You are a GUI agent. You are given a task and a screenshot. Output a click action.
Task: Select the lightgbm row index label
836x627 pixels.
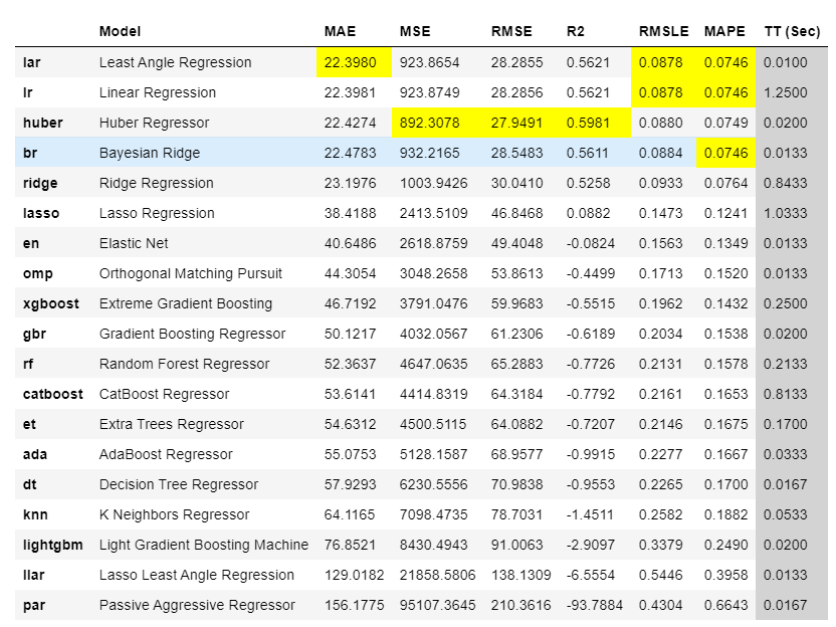pyautogui.click(x=52, y=545)
